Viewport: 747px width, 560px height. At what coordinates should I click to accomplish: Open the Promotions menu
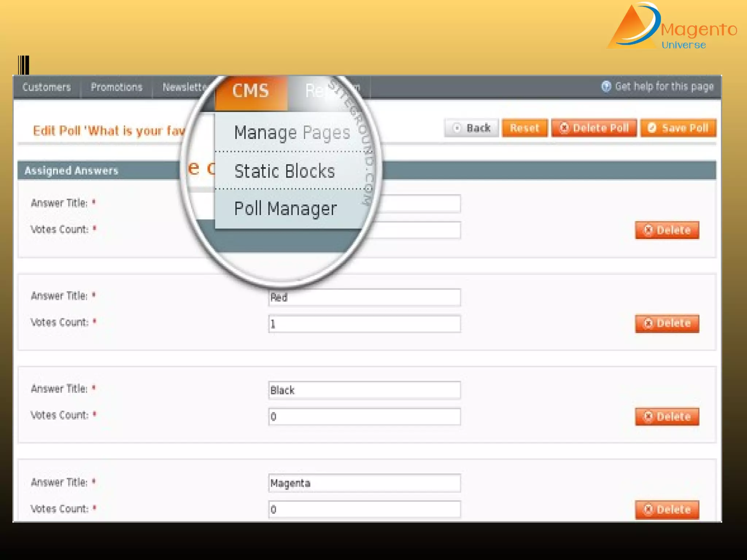[x=116, y=87]
